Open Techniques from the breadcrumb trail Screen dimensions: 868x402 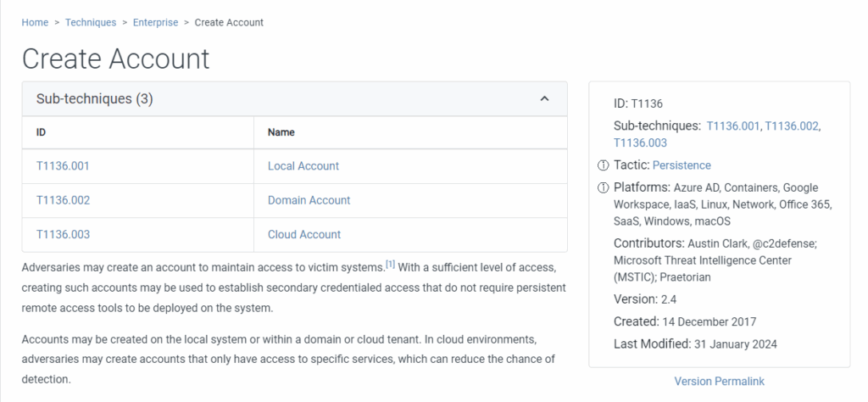[x=91, y=22]
